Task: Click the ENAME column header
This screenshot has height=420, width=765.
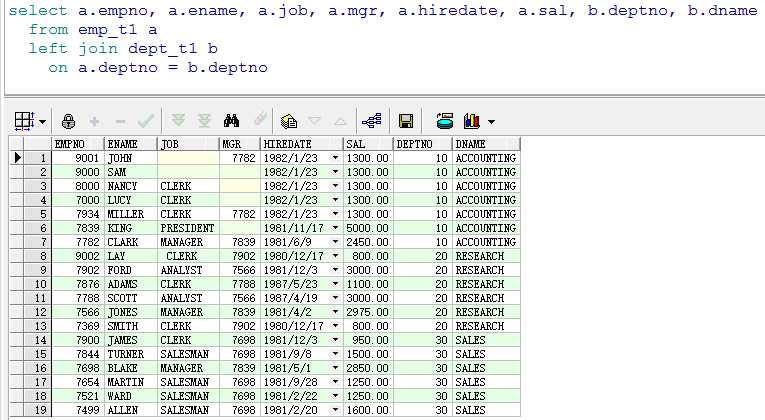Action: pos(131,144)
